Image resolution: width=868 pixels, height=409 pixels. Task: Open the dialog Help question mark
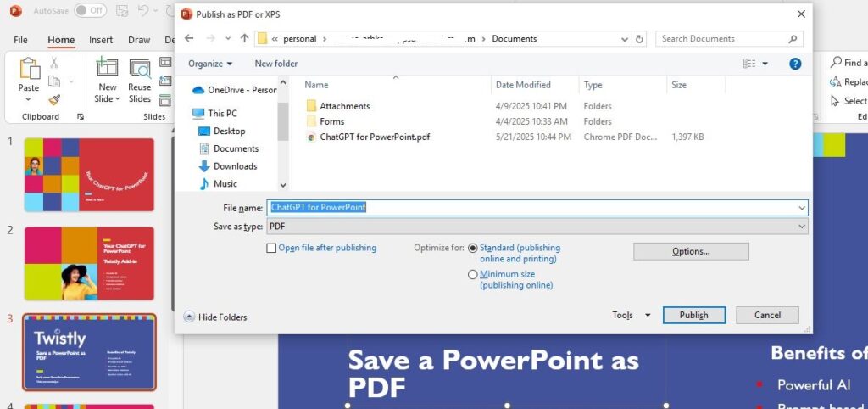(x=795, y=64)
